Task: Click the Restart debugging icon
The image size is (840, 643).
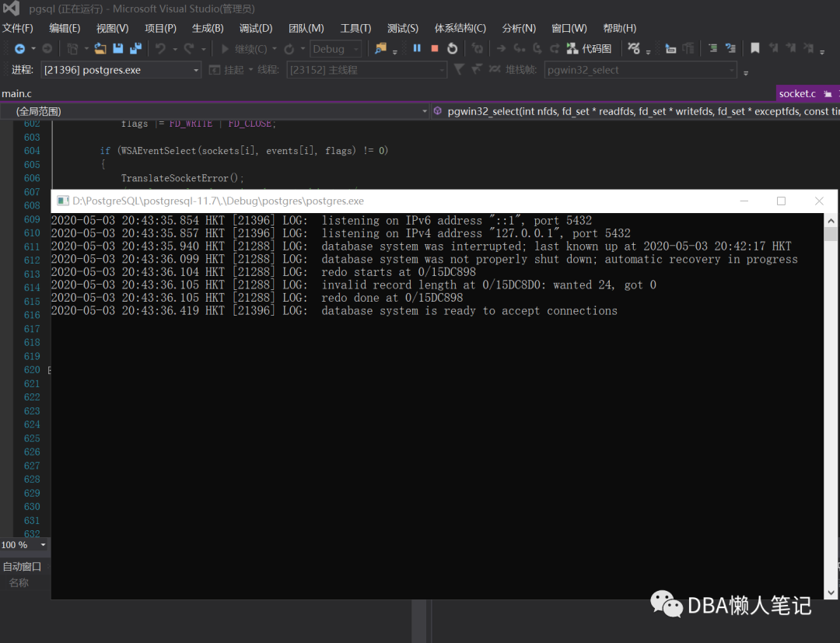Action: (x=452, y=49)
